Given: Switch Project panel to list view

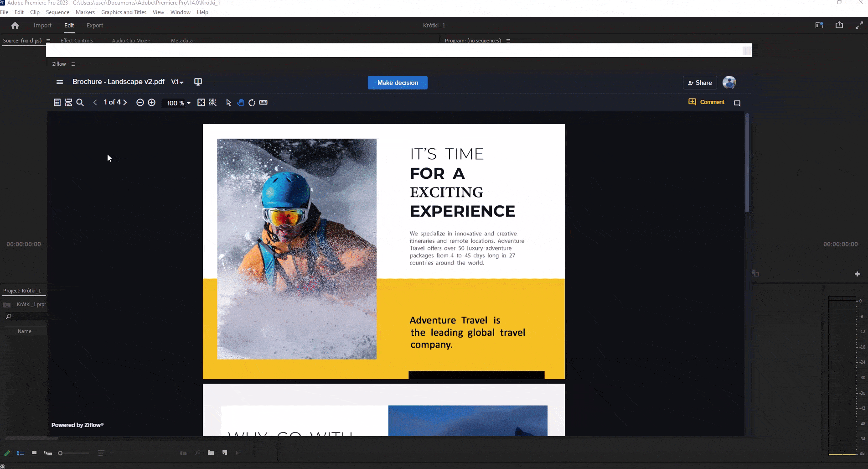Looking at the screenshot, I should tap(21, 453).
